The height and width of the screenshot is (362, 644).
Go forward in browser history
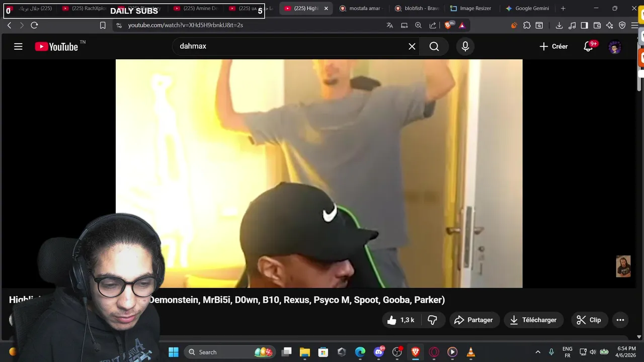(22, 25)
